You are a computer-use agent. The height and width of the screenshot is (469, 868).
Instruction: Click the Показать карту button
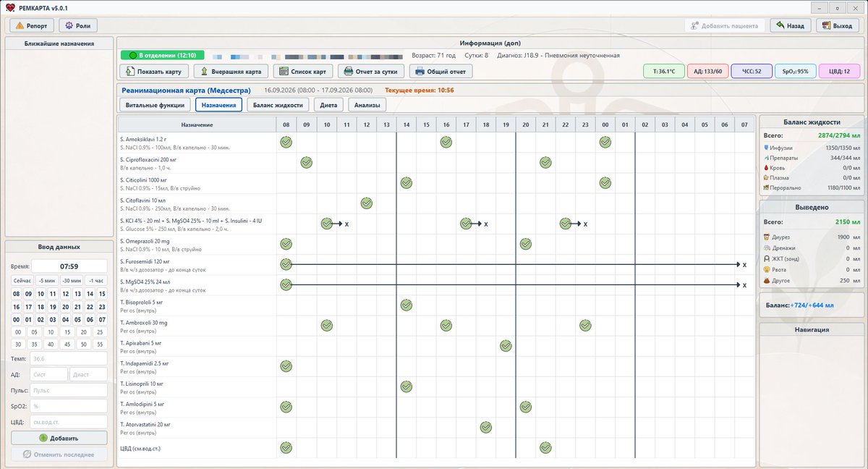(155, 71)
